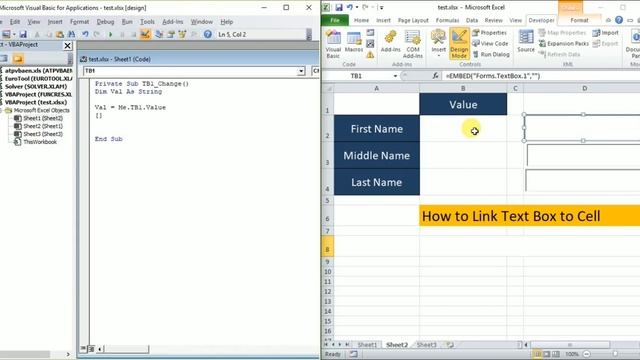Click the Macro Security warning icon
This screenshot has width=640, height=360.
pyautogui.click(x=370, y=55)
